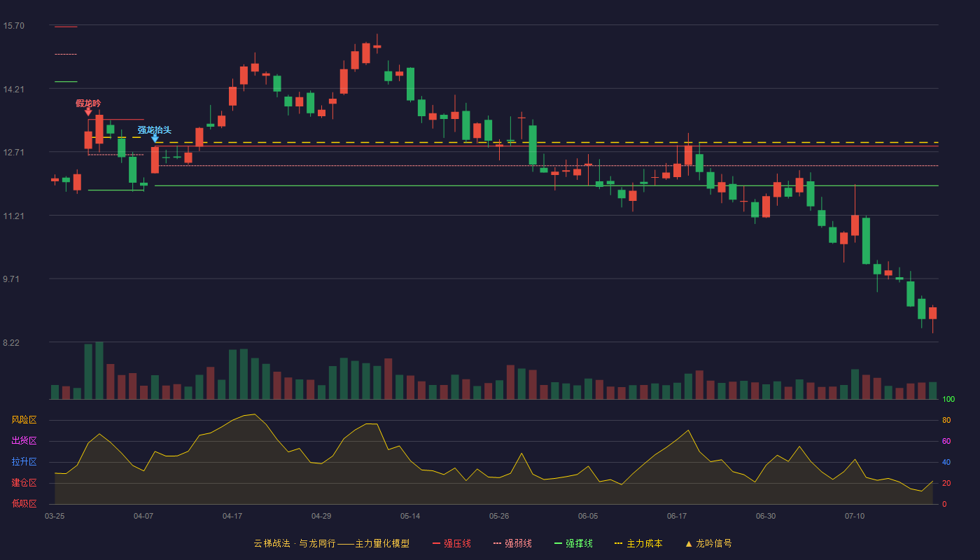The image size is (980, 560).
Task: Click the tallest green volume bar
Action: tap(99, 370)
